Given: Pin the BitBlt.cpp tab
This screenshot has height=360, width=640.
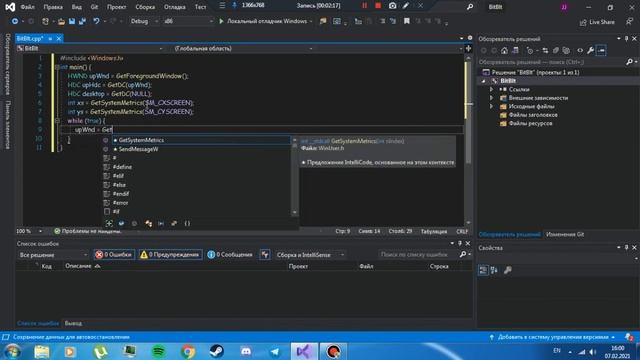Looking at the screenshot, I should (x=50, y=38).
